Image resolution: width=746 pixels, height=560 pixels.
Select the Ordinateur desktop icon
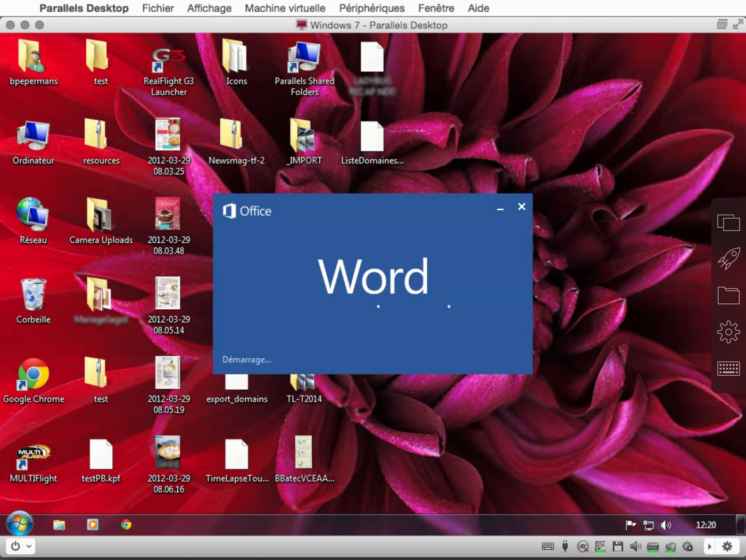coord(33,142)
